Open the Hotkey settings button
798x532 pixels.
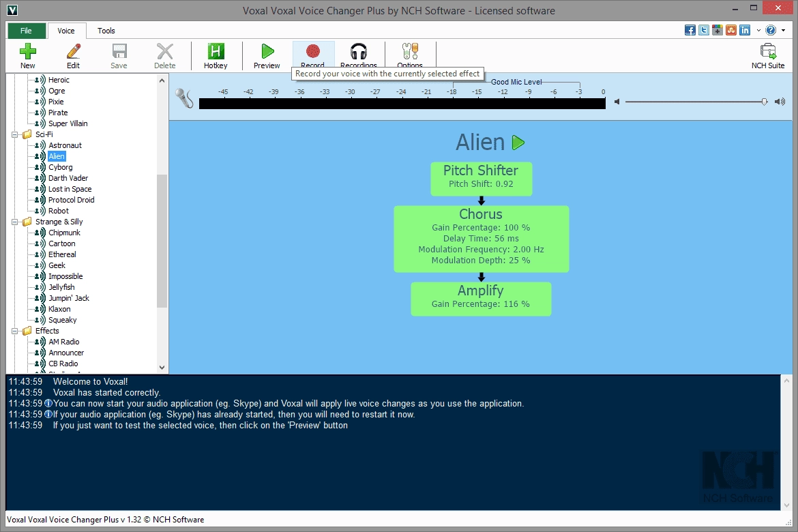pyautogui.click(x=216, y=55)
